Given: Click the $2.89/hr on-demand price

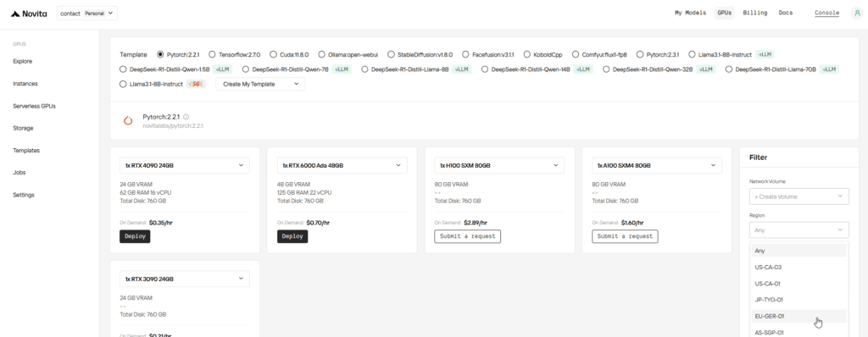Looking at the screenshot, I should click(x=476, y=223).
